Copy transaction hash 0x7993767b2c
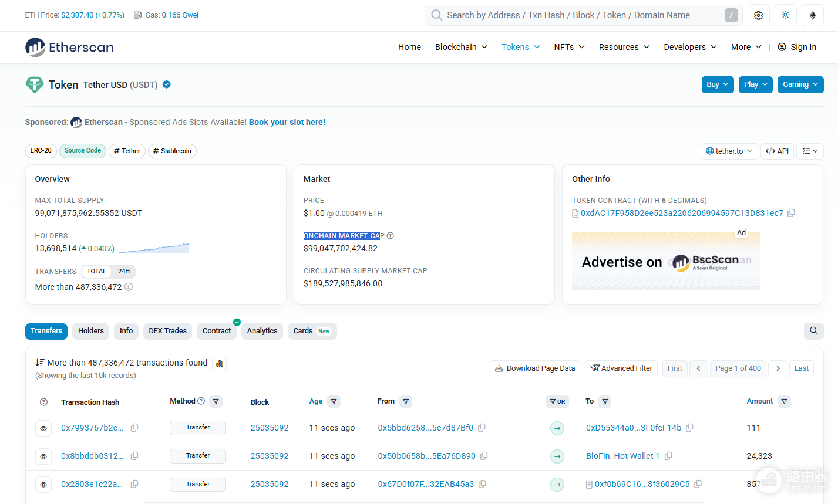Image resolution: width=838 pixels, height=504 pixels. pyautogui.click(x=134, y=428)
